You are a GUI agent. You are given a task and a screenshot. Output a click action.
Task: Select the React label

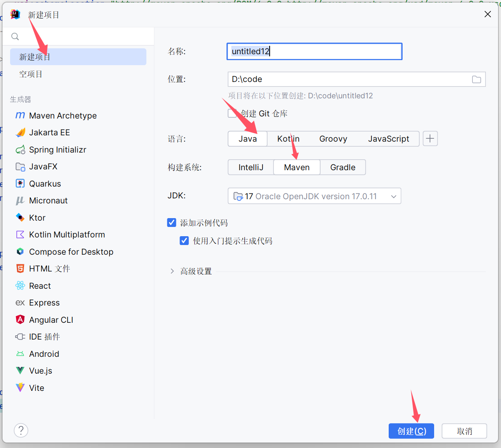(40, 286)
